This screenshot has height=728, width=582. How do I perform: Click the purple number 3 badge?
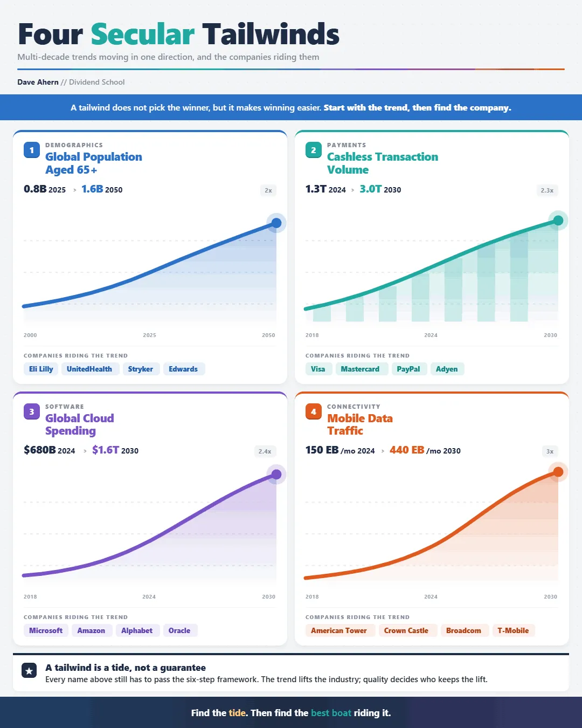click(32, 411)
